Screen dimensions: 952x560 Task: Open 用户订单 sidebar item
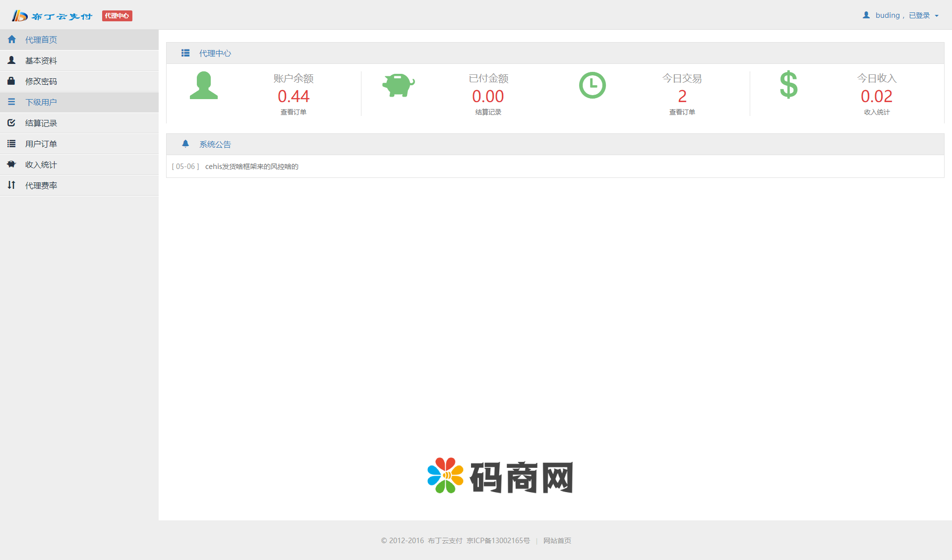pos(41,144)
